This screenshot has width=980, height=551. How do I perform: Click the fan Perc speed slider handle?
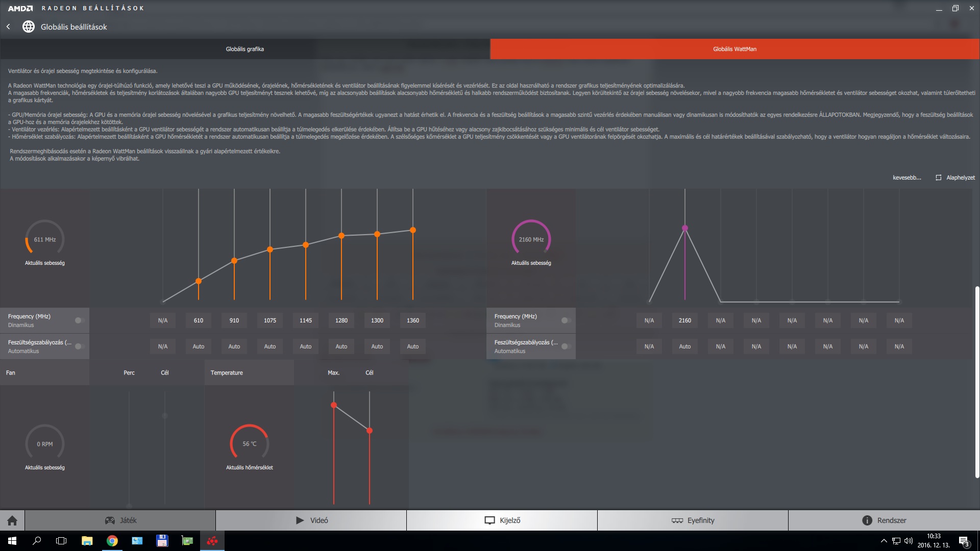[129, 506]
